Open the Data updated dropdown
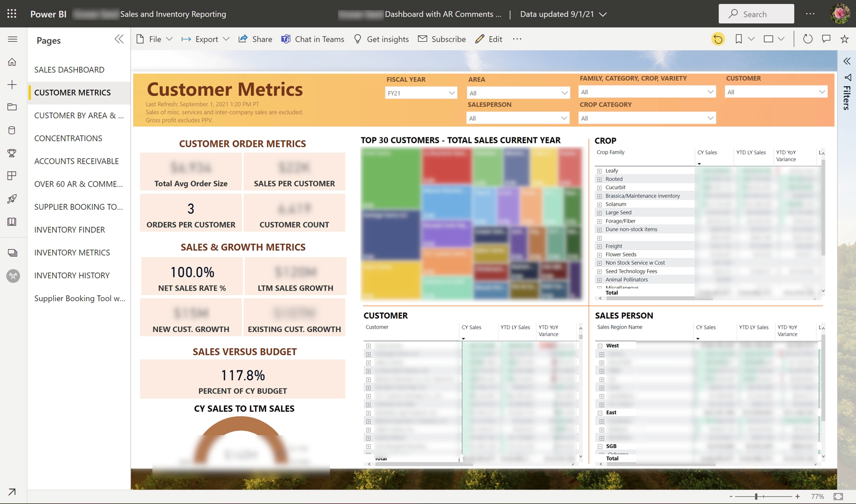Viewport: 856px width, 504px height. (x=563, y=14)
